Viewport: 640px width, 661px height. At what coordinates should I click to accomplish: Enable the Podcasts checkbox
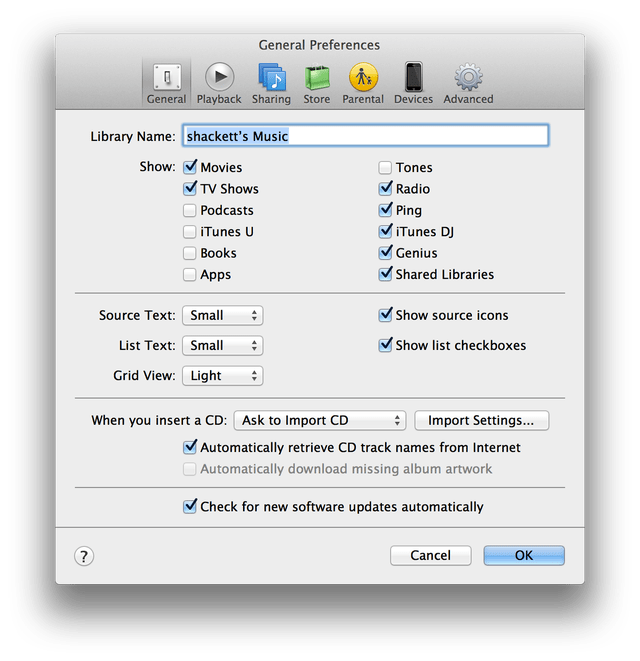click(x=190, y=210)
